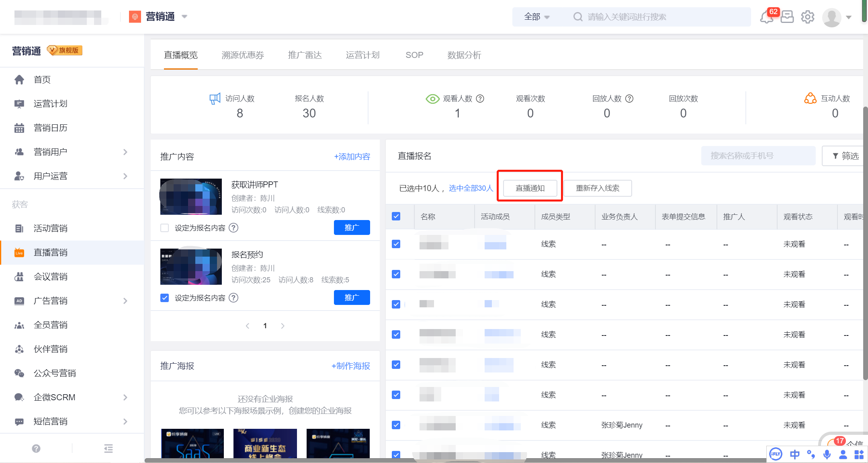868x463 pixels.
Task: Toggle the select-all checkbox in table header
Action: click(x=396, y=216)
